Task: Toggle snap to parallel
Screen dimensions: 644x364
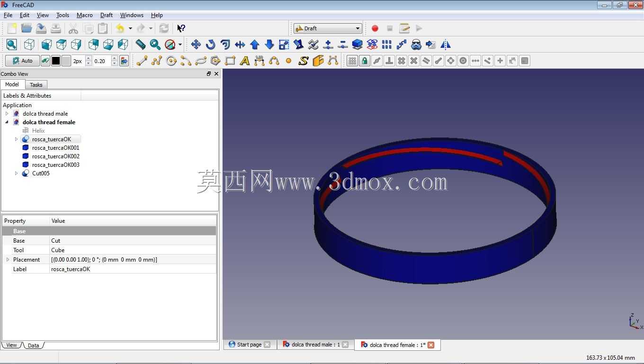Action: [x=426, y=61]
